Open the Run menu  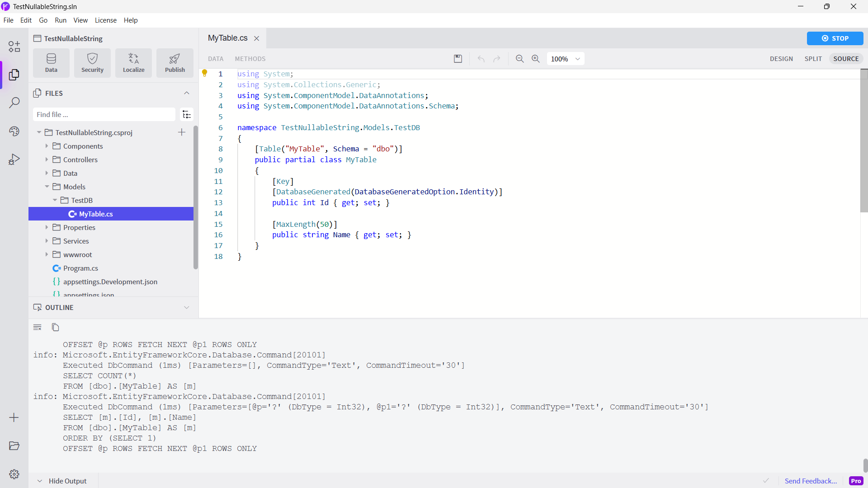(60, 20)
